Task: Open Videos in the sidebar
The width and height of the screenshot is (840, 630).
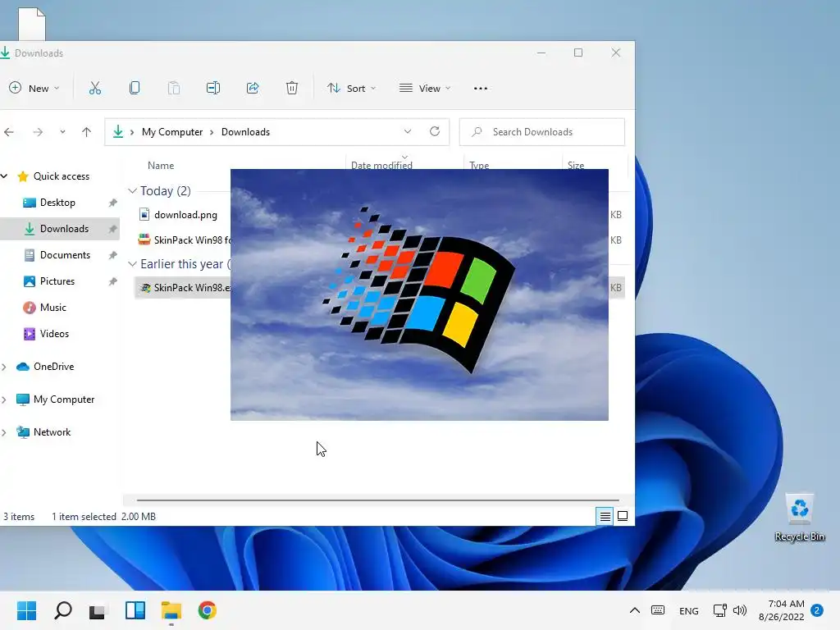Action: point(54,334)
